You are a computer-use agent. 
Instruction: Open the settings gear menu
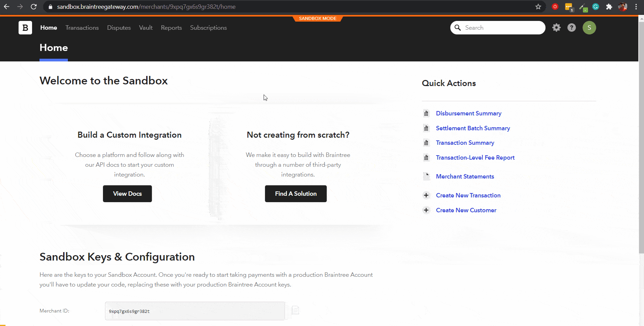click(556, 28)
